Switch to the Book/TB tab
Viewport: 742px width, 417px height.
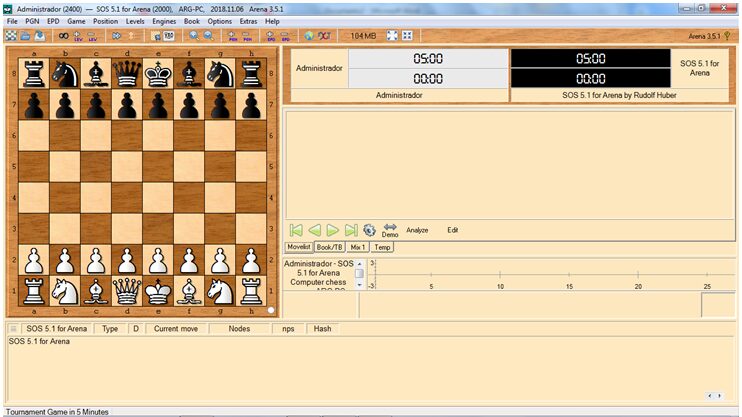pyautogui.click(x=329, y=247)
